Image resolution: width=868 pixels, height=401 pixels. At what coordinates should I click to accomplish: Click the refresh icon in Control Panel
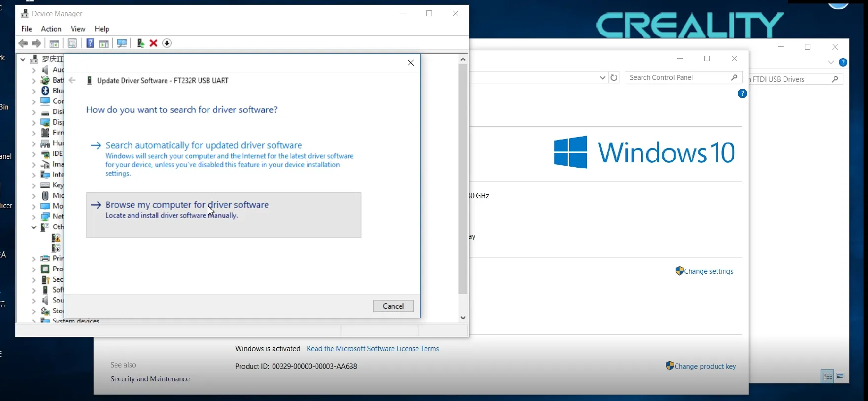click(x=614, y=77)
